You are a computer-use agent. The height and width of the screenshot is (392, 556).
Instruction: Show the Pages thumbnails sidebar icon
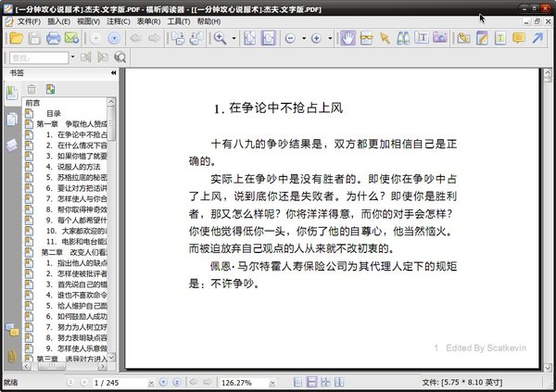(12, 120)
